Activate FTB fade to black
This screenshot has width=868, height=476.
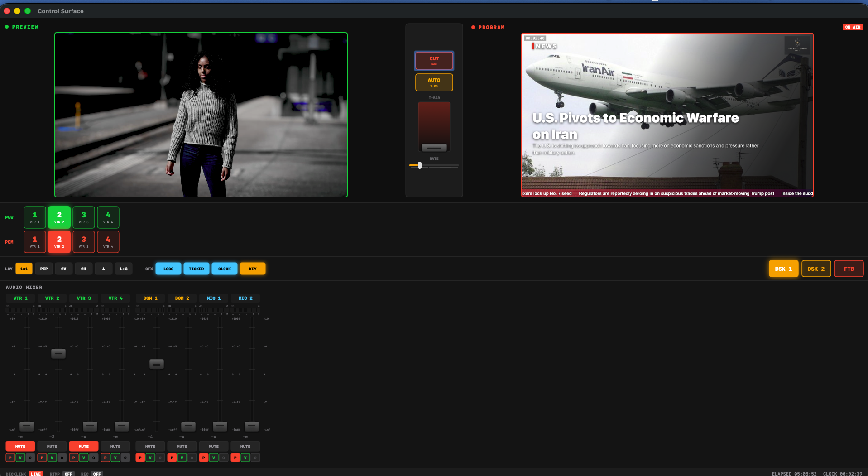tap(849, 269)
